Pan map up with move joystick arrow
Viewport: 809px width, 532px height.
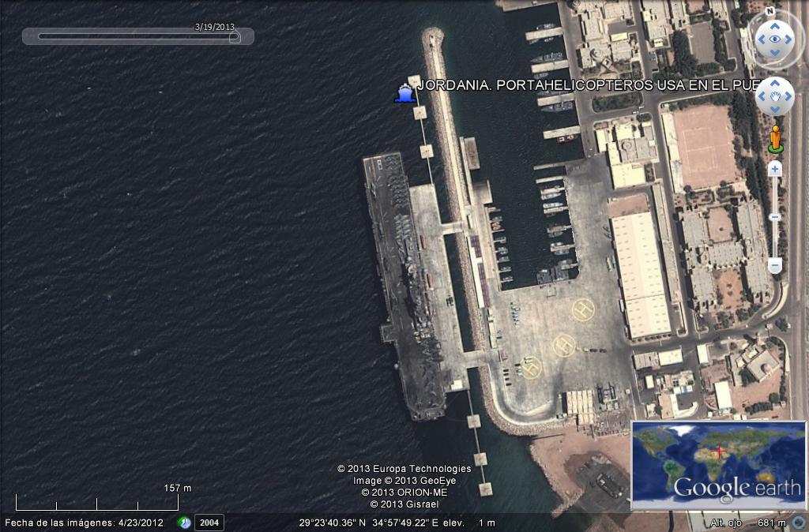click(x=774, y=83)
